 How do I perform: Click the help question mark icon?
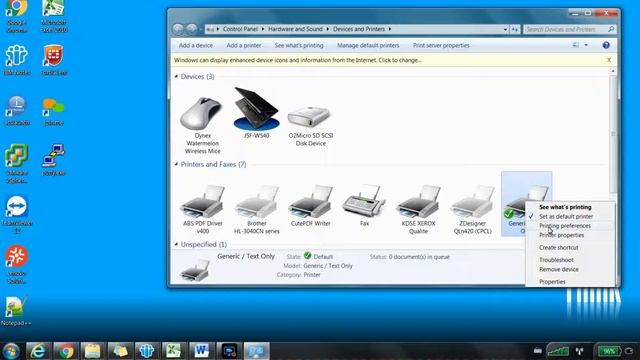[606, 45]
